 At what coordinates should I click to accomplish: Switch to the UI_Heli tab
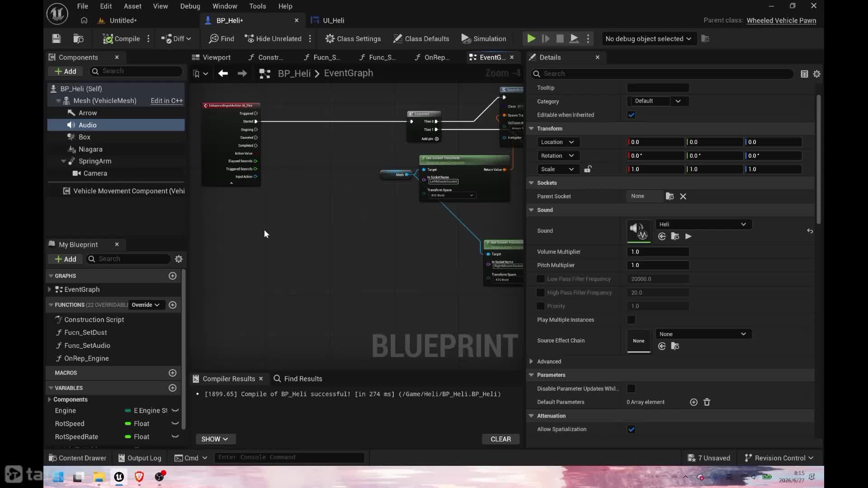pyautogui.click(x=328, y=20)
